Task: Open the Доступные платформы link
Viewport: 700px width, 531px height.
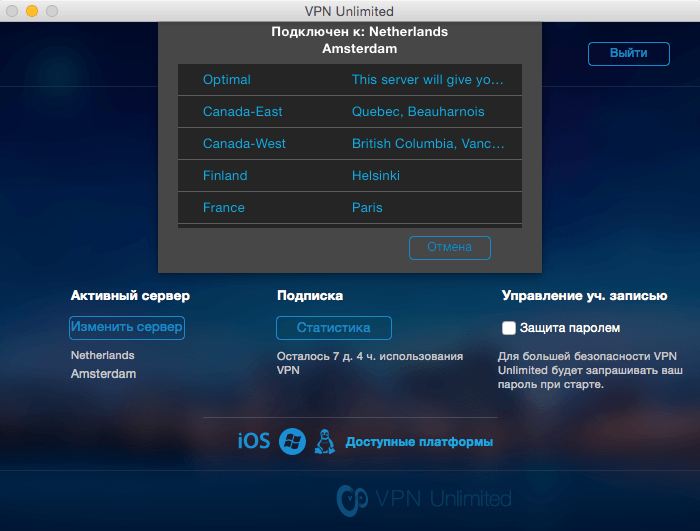Action: tap(419, 442)
